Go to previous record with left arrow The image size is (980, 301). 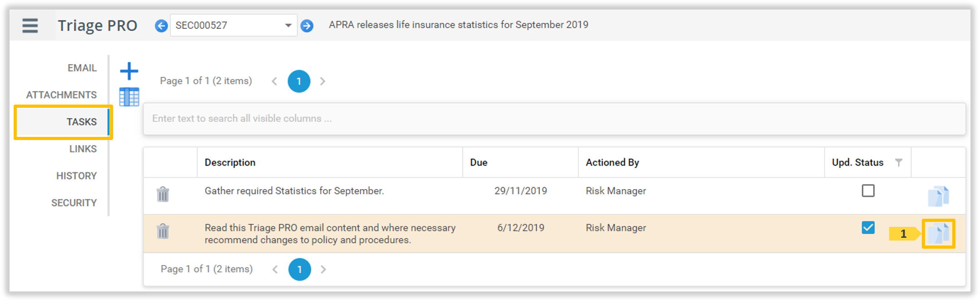coord(161,26)
